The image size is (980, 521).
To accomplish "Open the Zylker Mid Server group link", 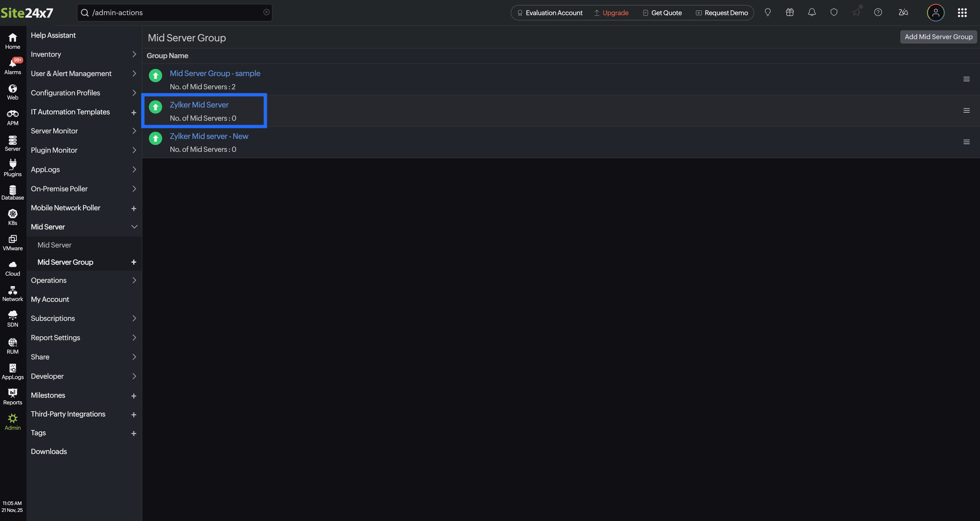I will [x=199, y=104].
